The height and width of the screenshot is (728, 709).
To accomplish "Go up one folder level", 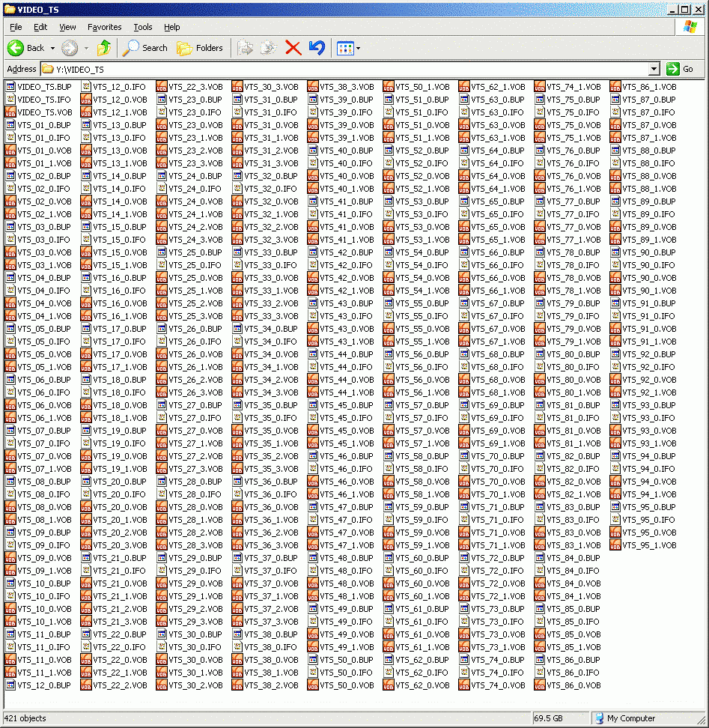I will point(104,48).
